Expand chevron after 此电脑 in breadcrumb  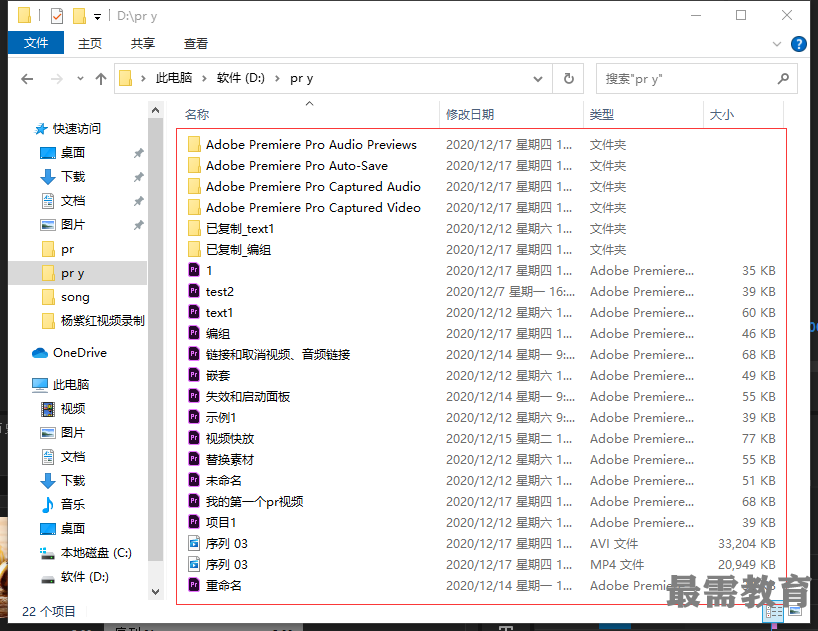pos(204,79)
